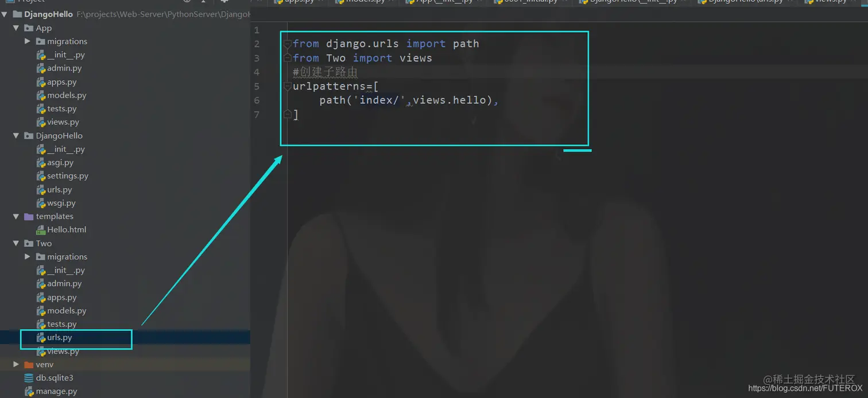
Task: Click models.py icon in Two folder
Action: pyautogui.click(x=41, y=310)
